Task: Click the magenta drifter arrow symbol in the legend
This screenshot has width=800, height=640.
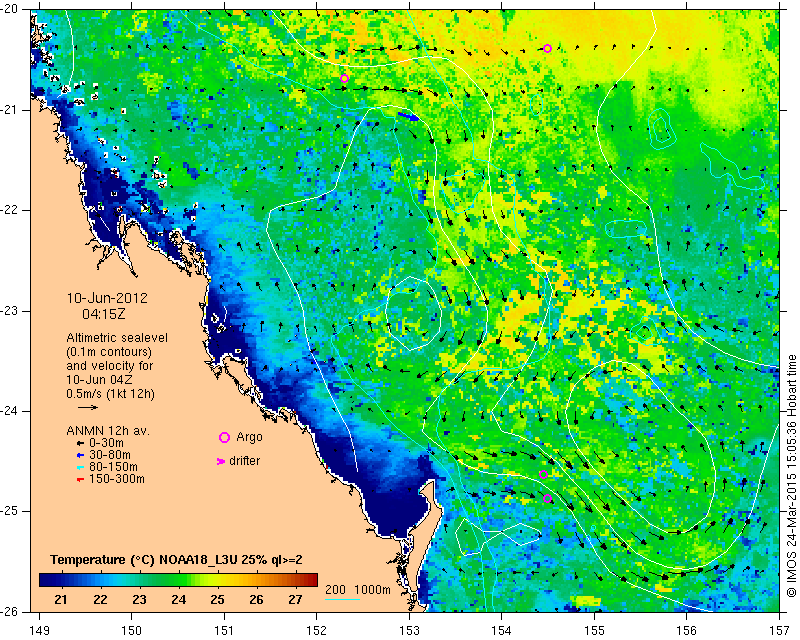Action: (x=221, y=461)
